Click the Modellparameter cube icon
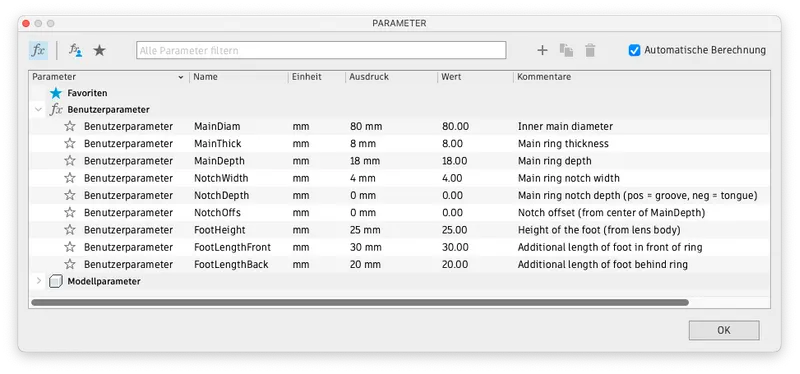Viewport: 800px width, 374px height. pyautogui.click(x=56, y=281)
